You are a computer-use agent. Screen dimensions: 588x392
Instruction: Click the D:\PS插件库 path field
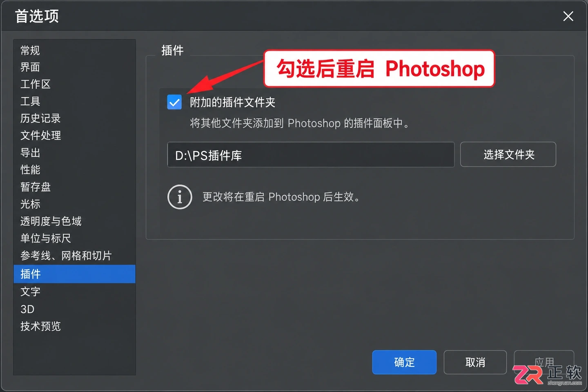(311, 155)
